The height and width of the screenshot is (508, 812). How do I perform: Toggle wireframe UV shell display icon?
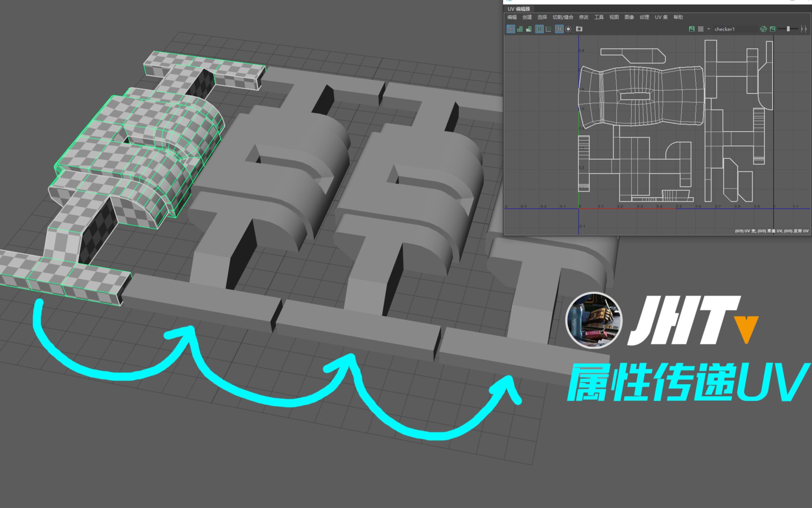point(511,29)
